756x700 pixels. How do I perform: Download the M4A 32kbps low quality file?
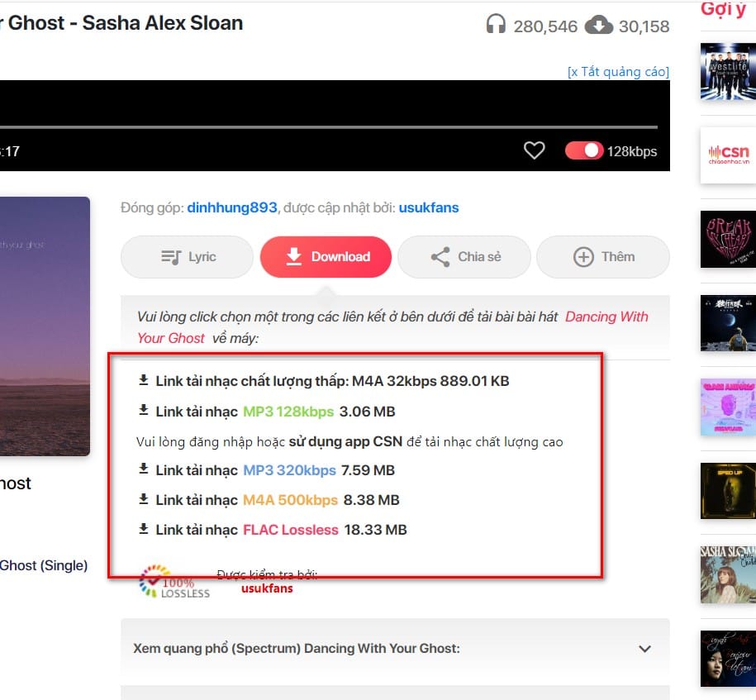(x=331, y=381)
